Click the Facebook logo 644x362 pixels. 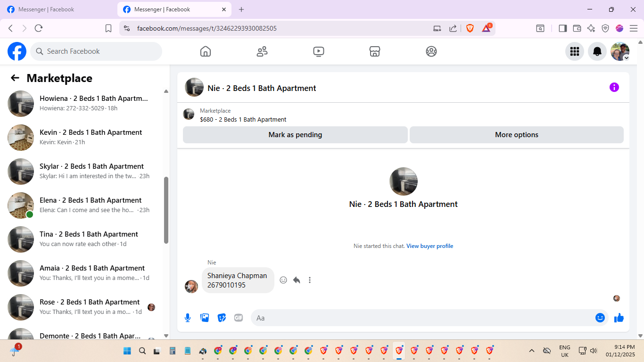[17, 51]
